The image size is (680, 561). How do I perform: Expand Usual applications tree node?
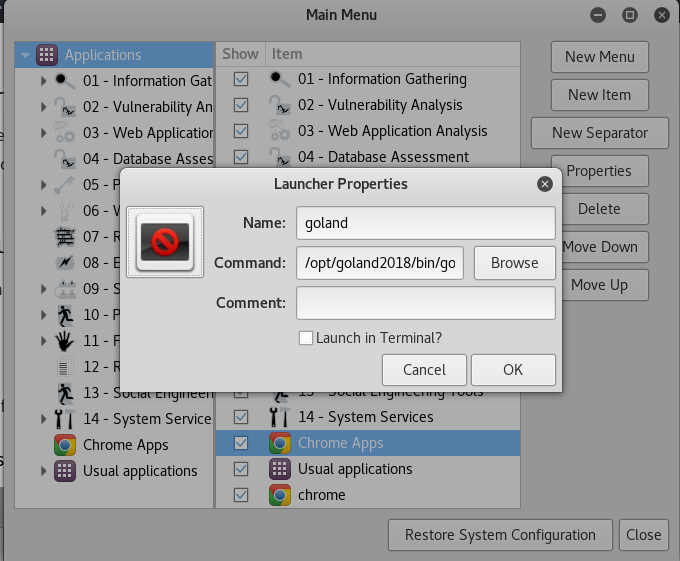tap(43, 471)
